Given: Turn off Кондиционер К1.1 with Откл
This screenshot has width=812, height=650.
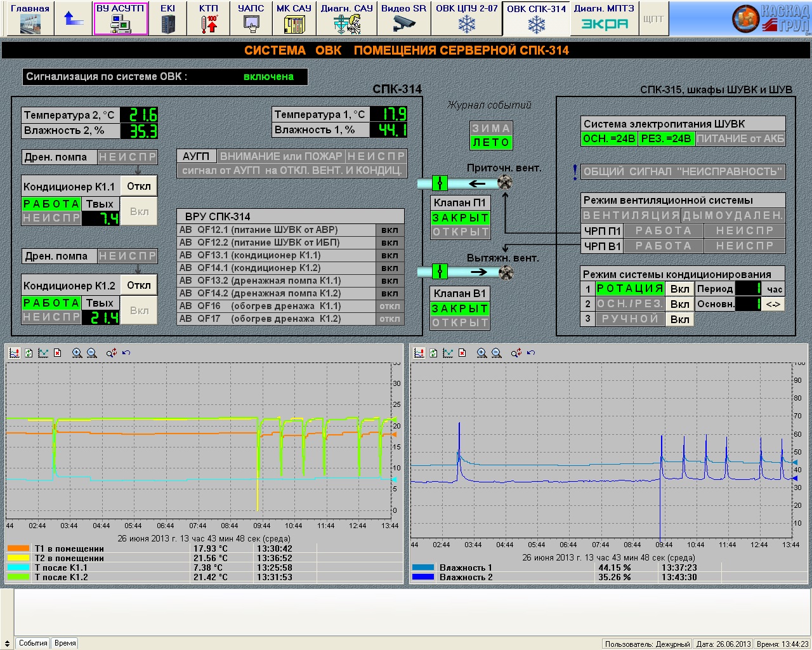Looking at the screenshot, I should [x=139, y=186].
